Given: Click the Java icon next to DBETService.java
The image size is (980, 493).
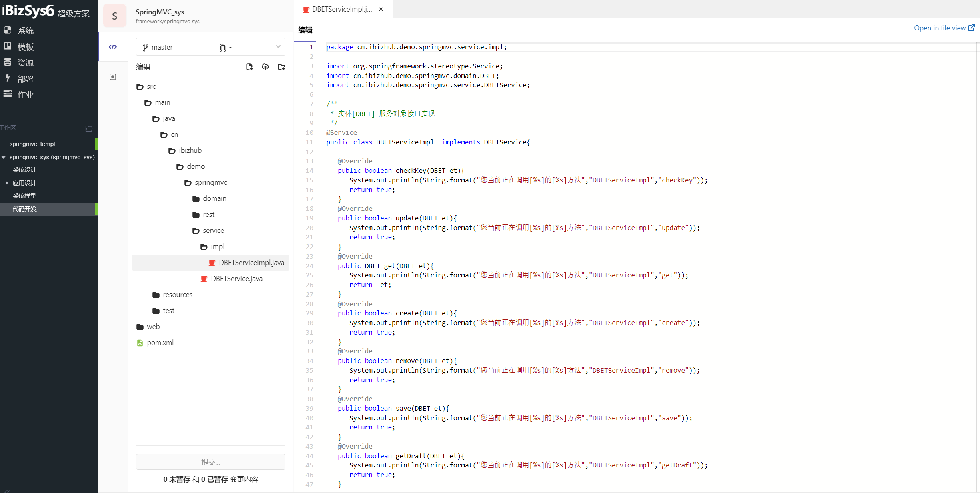Looking at the screenshot, I should tap(204, 279).
